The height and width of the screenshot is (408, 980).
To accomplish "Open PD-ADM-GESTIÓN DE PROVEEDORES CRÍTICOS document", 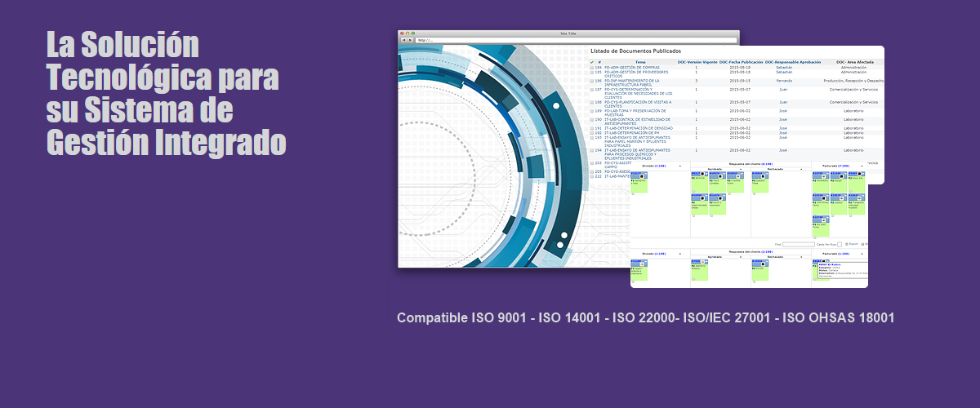I will [x=636, y=73].
